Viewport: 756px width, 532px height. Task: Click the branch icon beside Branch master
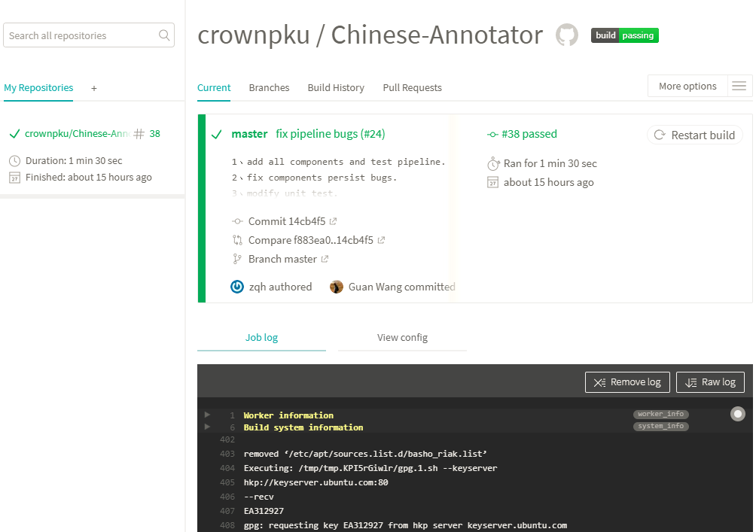pyautogui.click(x=236, y=259)
